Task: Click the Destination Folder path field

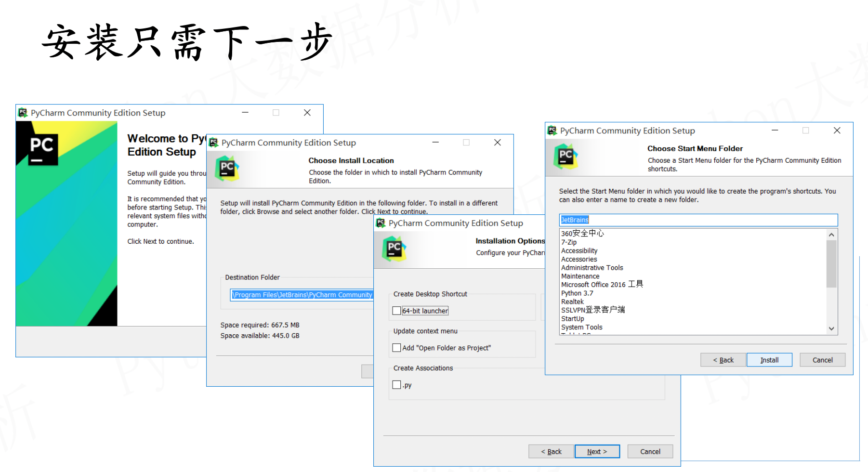Action: [x=302, y=295]
